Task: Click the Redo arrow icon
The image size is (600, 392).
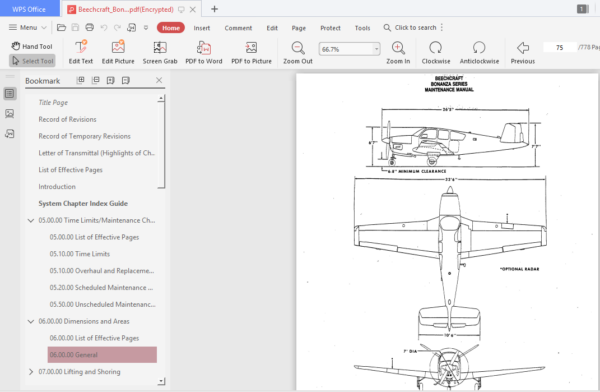Action: click(117, 28)
